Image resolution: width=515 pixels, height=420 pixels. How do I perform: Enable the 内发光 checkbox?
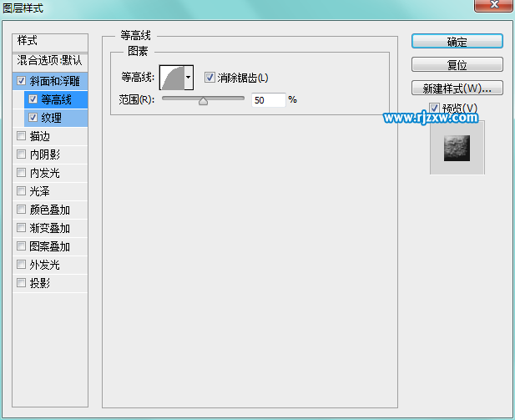pos(22,173)
